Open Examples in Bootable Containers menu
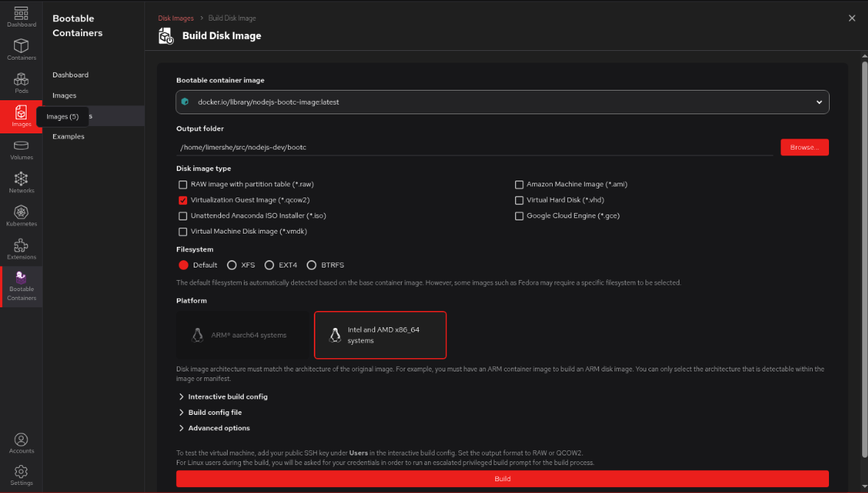This screenshot has height=493, width=868. pyautogui.click(x=69, y=136)
